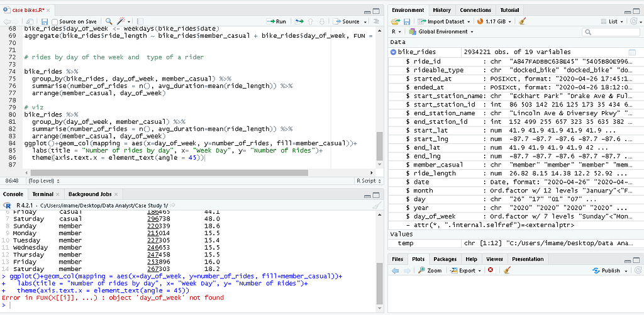Switch to the Connections tab

point(475,10)
